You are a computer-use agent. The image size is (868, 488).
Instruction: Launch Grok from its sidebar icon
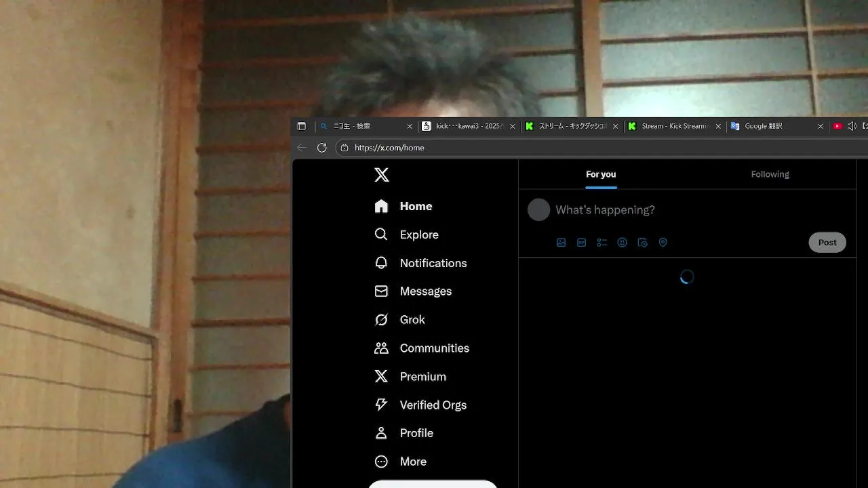tap(381, 319)
